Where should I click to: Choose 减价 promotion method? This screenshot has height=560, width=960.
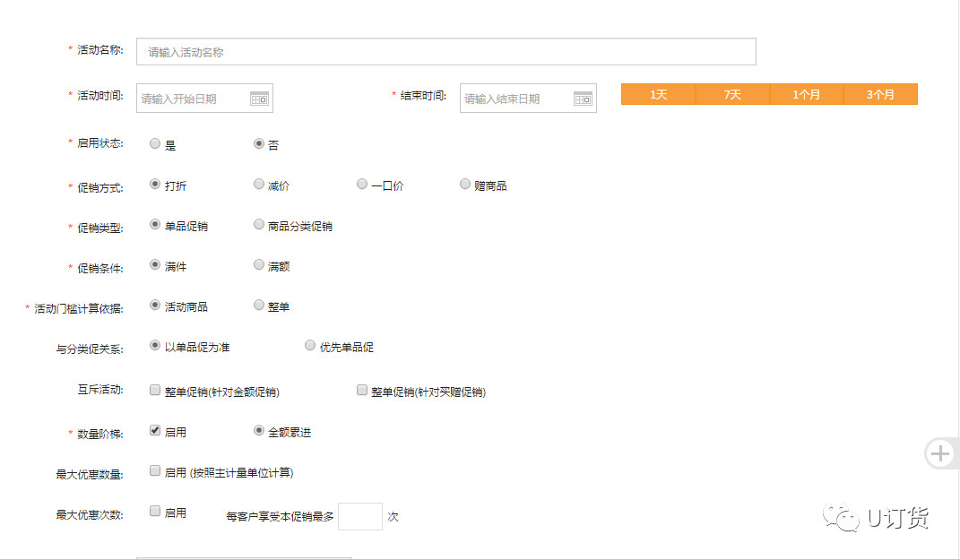pos(259,184)
